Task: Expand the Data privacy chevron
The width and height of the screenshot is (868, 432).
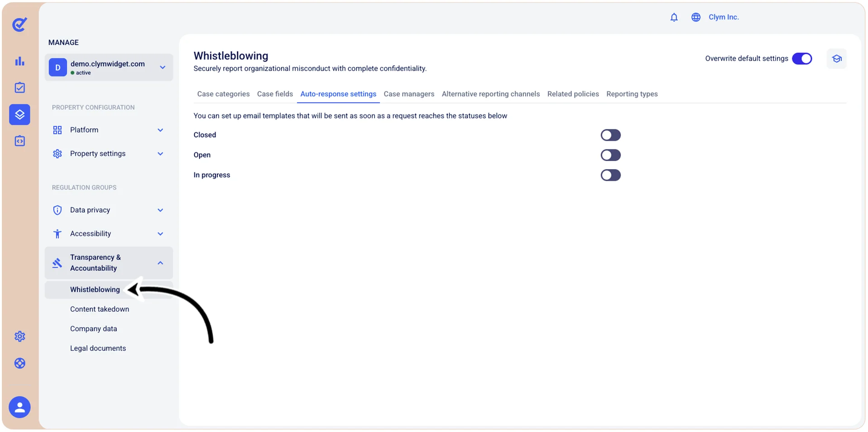Action: pyautogui.click(x=160, y=210)
